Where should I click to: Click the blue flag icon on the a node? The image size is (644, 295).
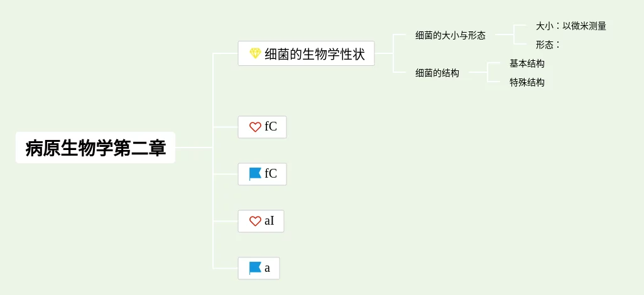tap(255, 269)
